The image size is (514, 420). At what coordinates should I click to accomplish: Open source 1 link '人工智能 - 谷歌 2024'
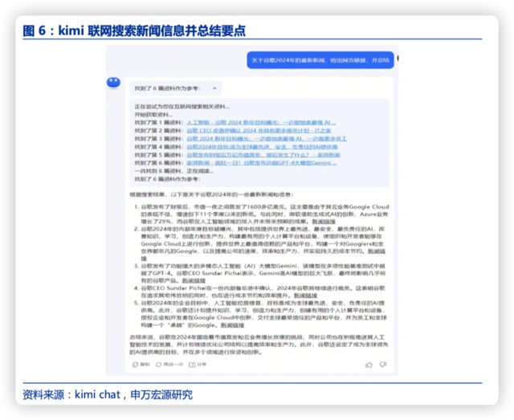point(261,123)
